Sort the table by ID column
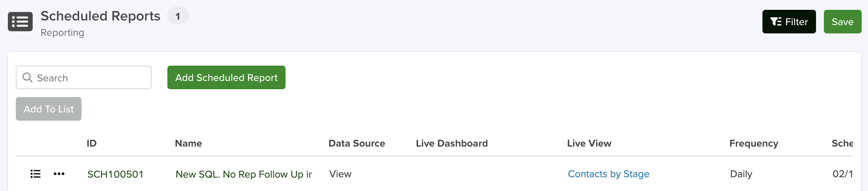The height and width of the screenshot is (191, 868). 91,143
